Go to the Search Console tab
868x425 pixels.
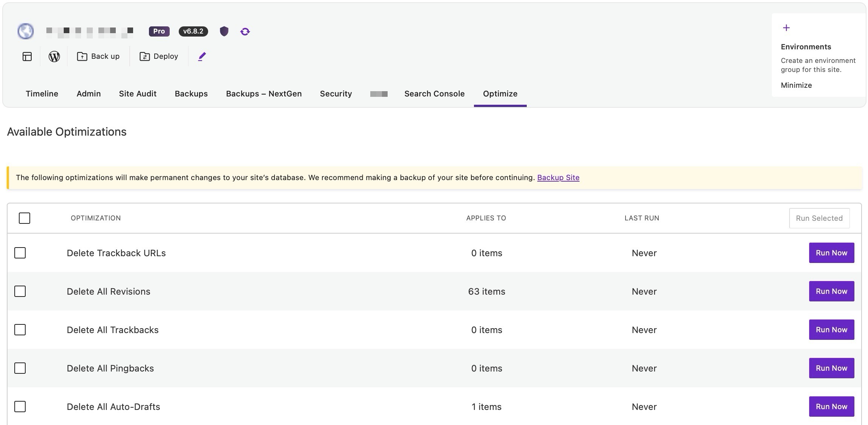point(434,94)
